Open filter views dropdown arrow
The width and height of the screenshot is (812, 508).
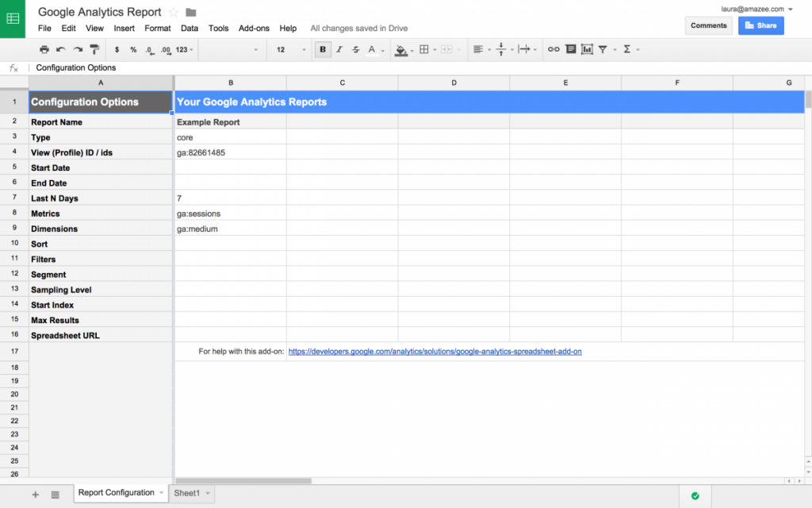click(615, 50)
